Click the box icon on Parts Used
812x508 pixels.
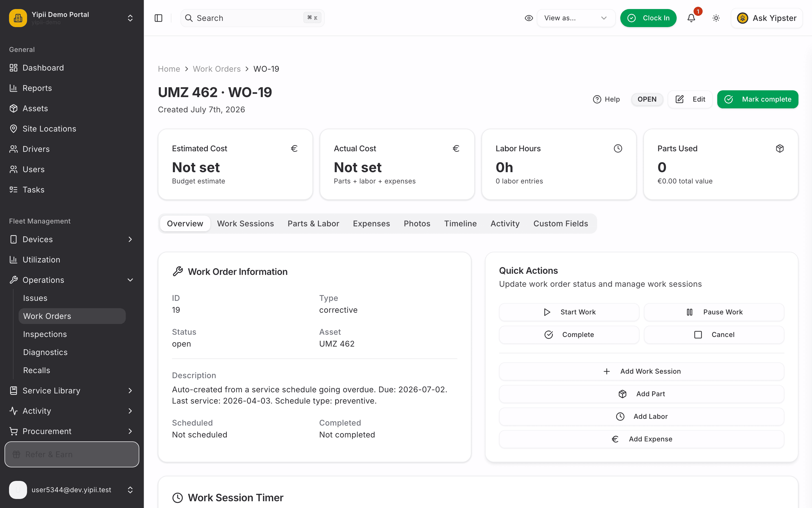(780, 148)
